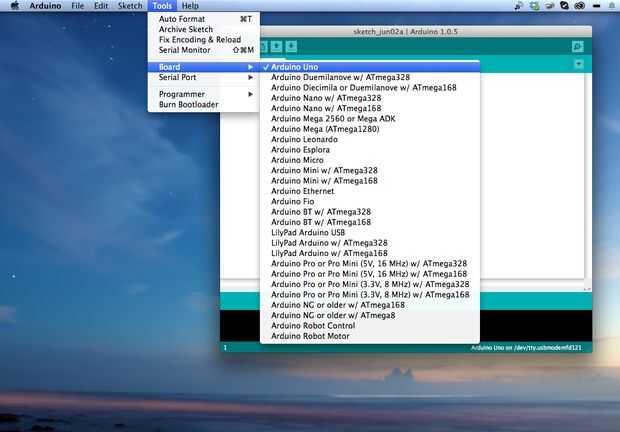
Task: Expand the Programmer submenu
Action: (204, 94)
